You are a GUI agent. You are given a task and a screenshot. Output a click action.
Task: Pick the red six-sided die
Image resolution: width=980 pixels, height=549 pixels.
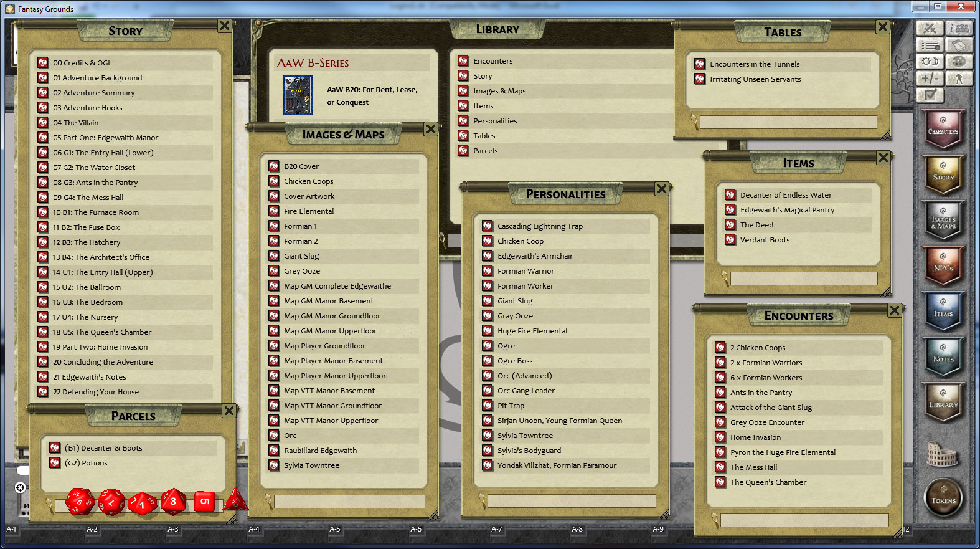click(204, 501)
